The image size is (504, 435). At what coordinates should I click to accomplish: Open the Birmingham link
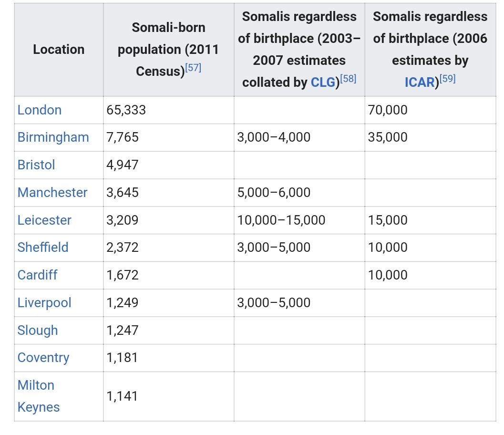click(53, 137)
